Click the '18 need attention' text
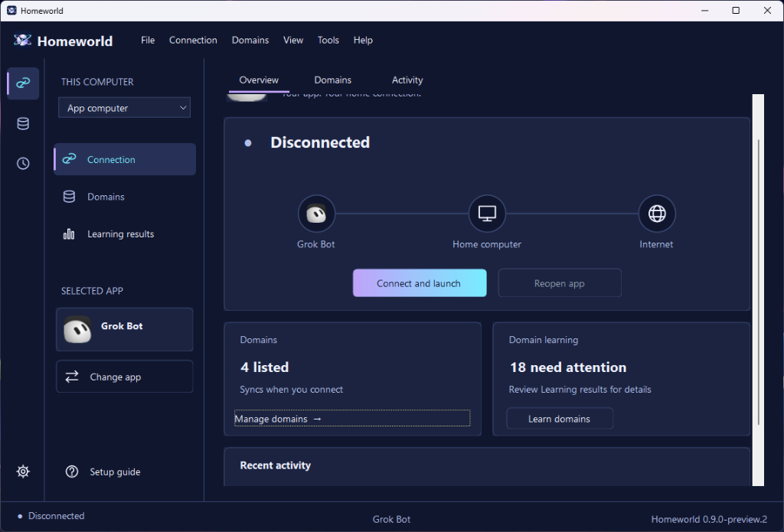784x532 pixels. (x=568, y=367)
